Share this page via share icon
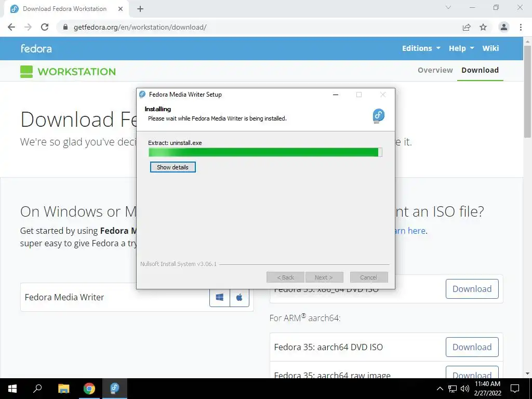This screenshot has width=532, height=399. pyautogui.click(x=467, y=27)
